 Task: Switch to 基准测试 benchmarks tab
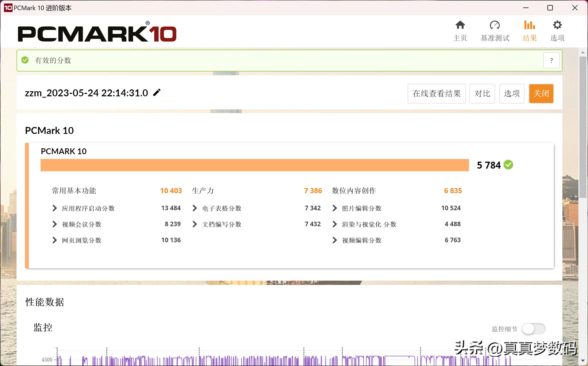point(495,31)
